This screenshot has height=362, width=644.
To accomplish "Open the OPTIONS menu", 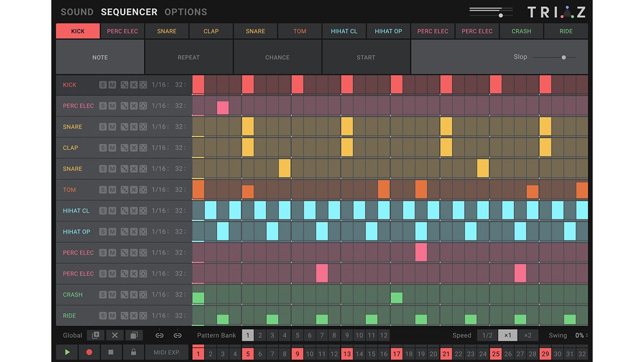I will (x=185, y=11).
